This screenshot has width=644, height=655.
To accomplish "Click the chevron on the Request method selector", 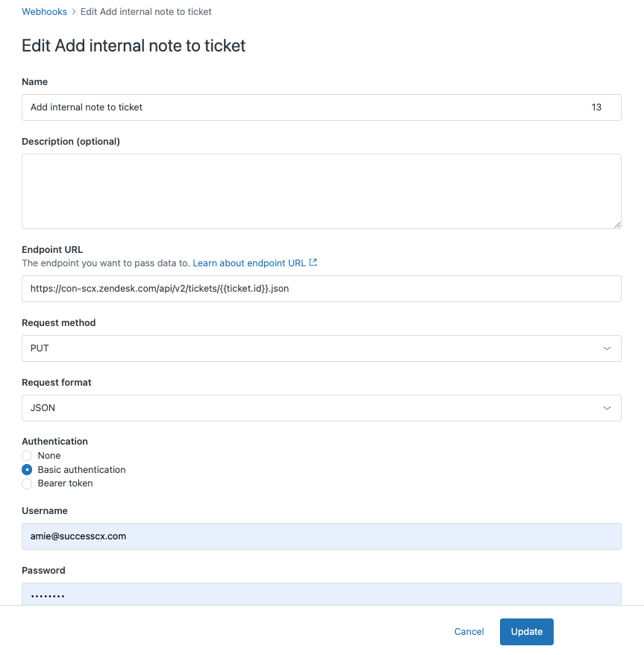I will [x=607, y=348].
